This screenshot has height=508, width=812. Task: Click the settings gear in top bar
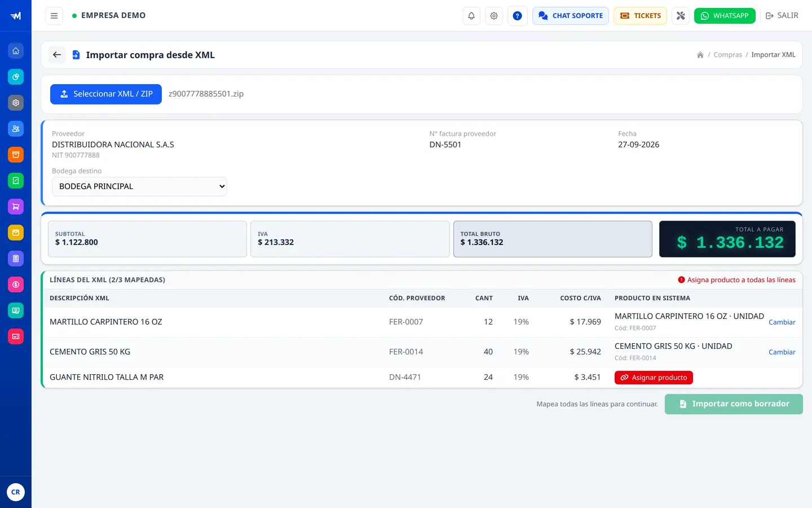pyautogui.click(x=494, y=16)
